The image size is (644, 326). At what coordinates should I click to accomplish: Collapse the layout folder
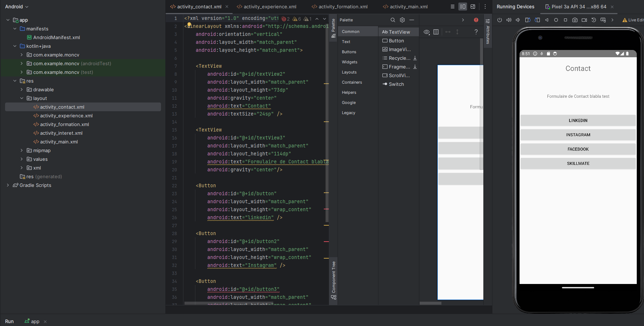pyautogui.click(x=22, y=99)
